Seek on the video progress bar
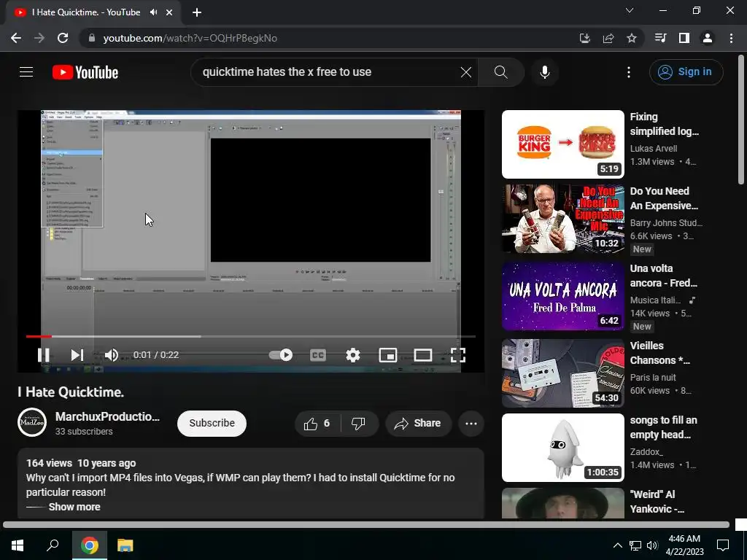This screenshot has width=747, height=560. point(251,336)
